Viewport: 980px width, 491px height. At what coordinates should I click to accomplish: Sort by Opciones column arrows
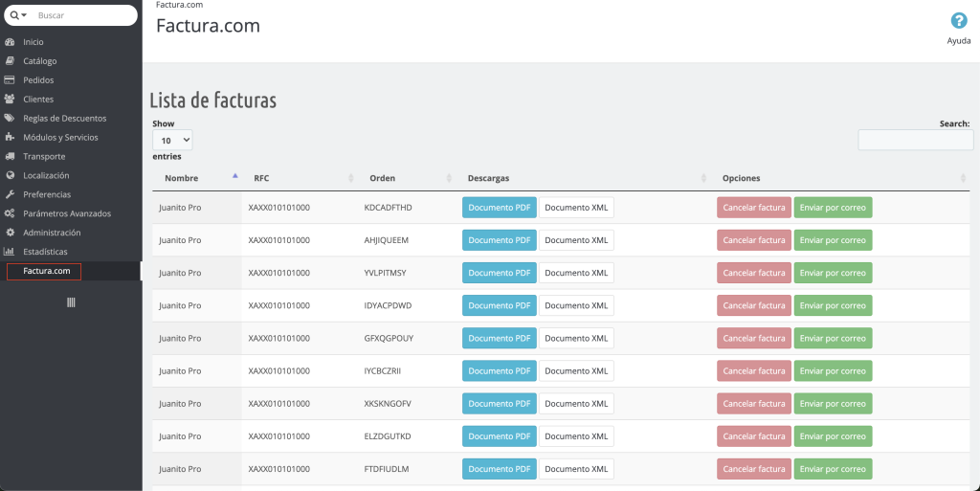click(963, 178)
